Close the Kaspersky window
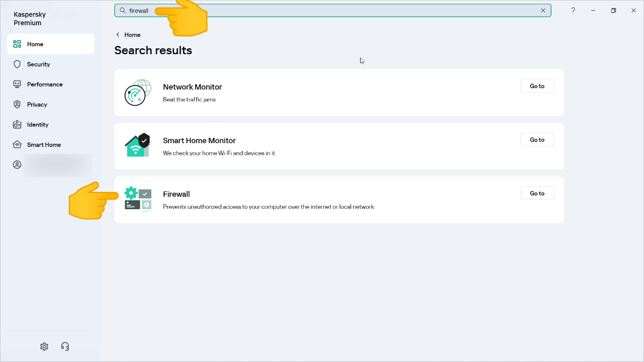644x362 pixels. [x=633, y=10]
